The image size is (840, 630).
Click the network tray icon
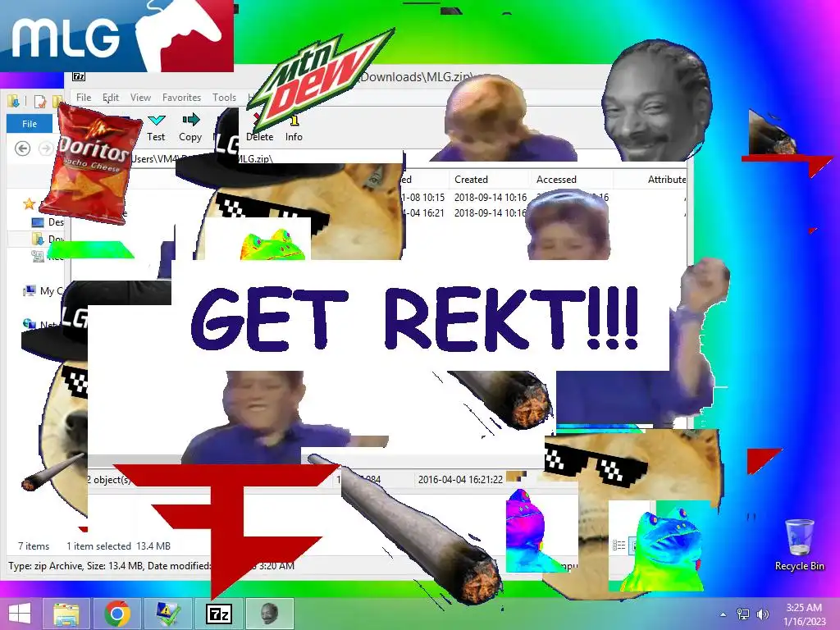point(743,614)
